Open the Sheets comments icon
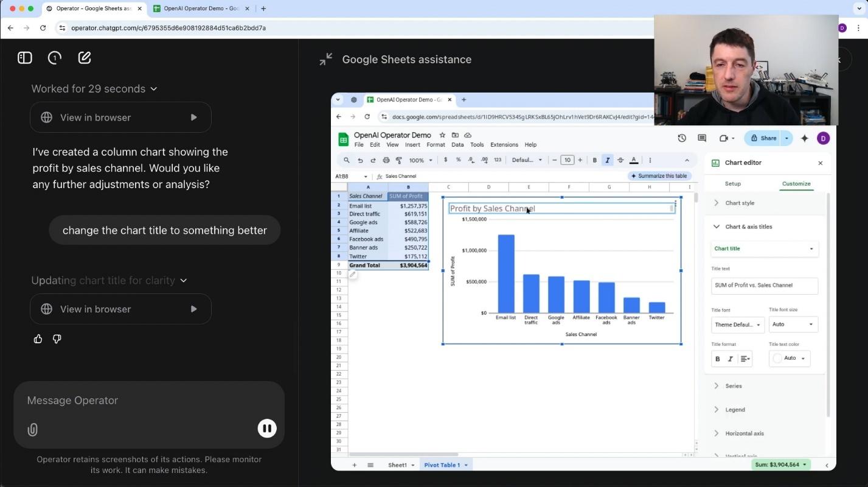This screenshot has height=487, width=868. 702,138
